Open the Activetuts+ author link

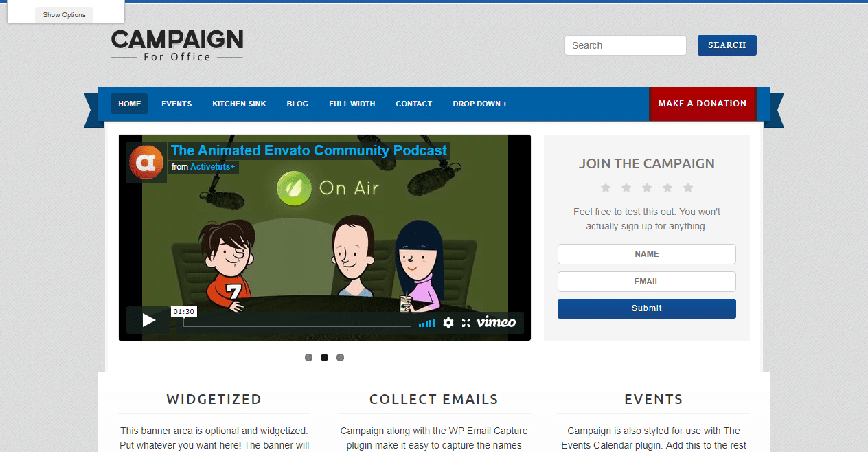pyautogui.click(x=212, y=167)
